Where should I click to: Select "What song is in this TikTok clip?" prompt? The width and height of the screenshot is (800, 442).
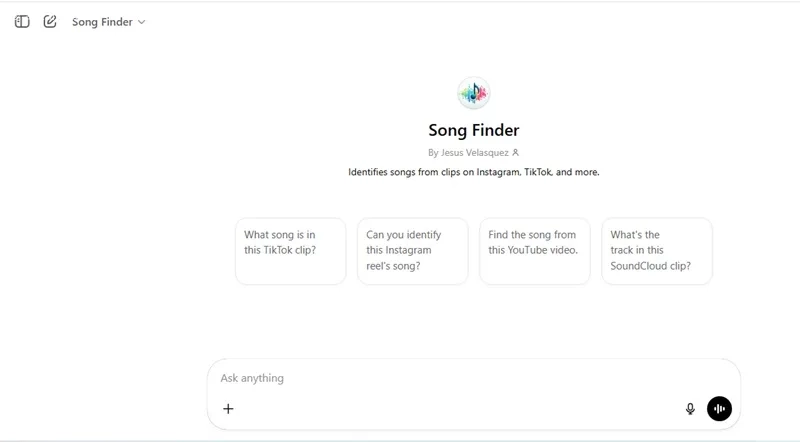(290, 251)
